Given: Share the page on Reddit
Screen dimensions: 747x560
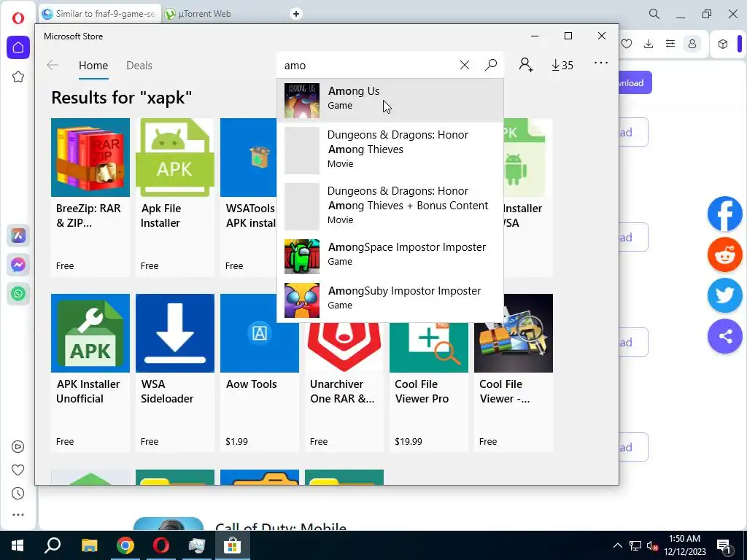Looking at the screenshot, I should (724, 254).
